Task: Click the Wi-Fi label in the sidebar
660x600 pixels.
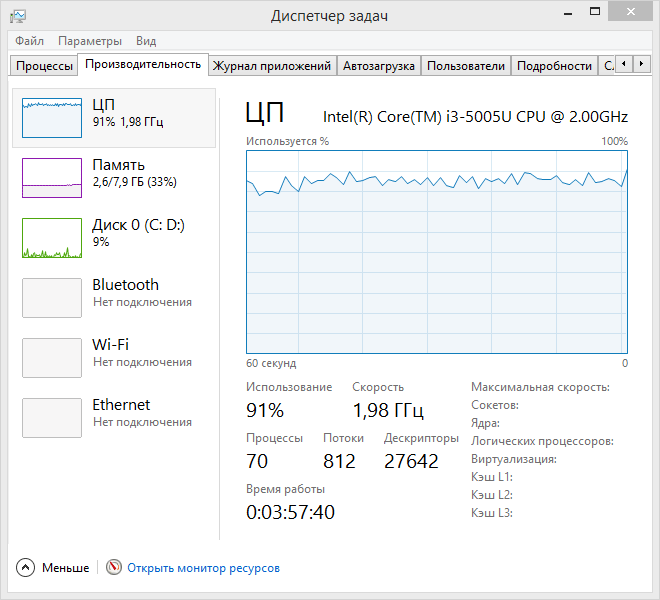Action: (x=110, y=344)
